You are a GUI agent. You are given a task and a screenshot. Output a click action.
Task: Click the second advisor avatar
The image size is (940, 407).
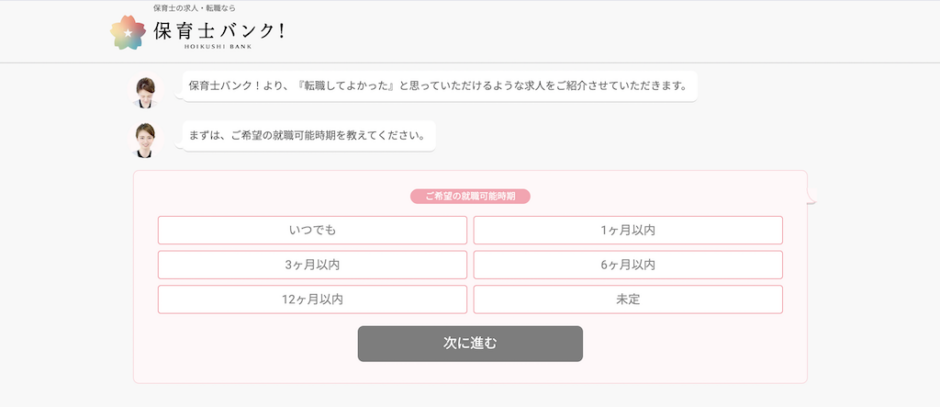[146, 139]
